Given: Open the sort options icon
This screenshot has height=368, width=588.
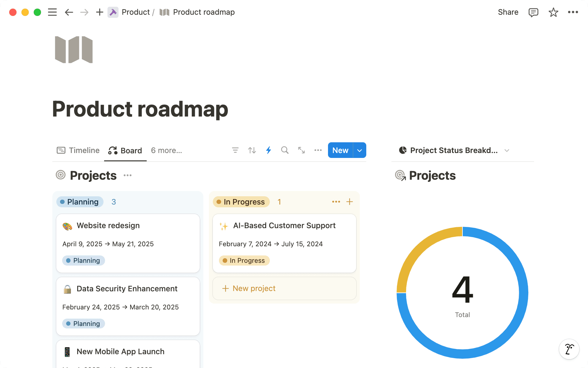Looking at the screenshot, I should 252,150.
